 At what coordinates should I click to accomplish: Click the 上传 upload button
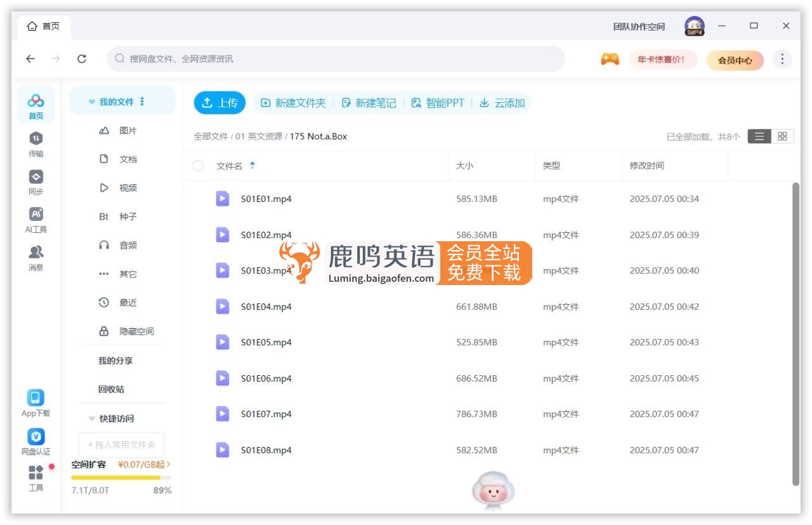[x=219, y=102]
